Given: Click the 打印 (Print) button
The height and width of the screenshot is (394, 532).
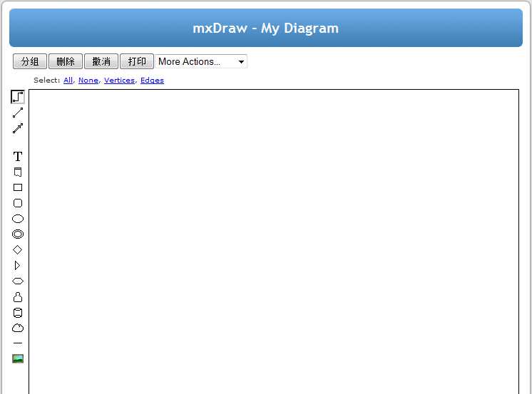Looking at the screenshot, I should point(137,61).
